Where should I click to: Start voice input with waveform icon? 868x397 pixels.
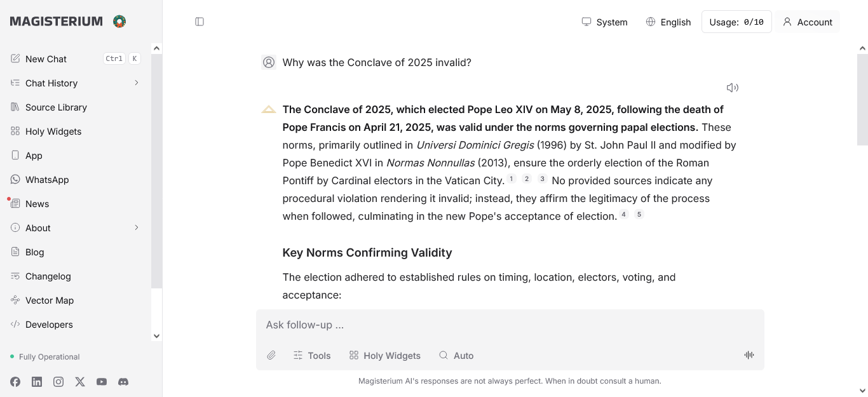[749, 355]
